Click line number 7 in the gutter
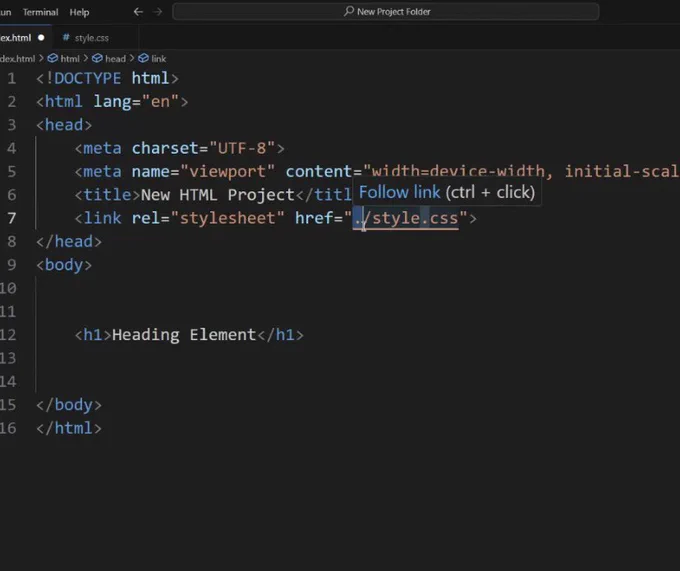 [12, 218]
